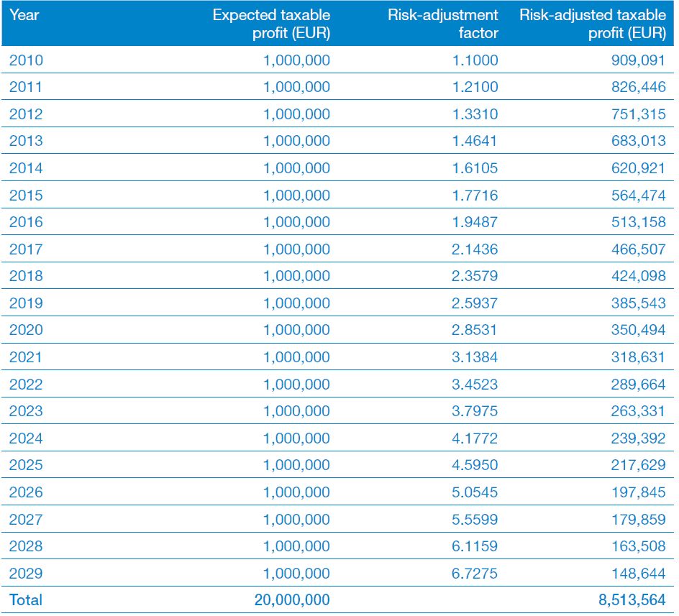The width and height of the screenshot is (679, 616).
Task: Click the factor value 1.2100
Action: coord(475,87)
